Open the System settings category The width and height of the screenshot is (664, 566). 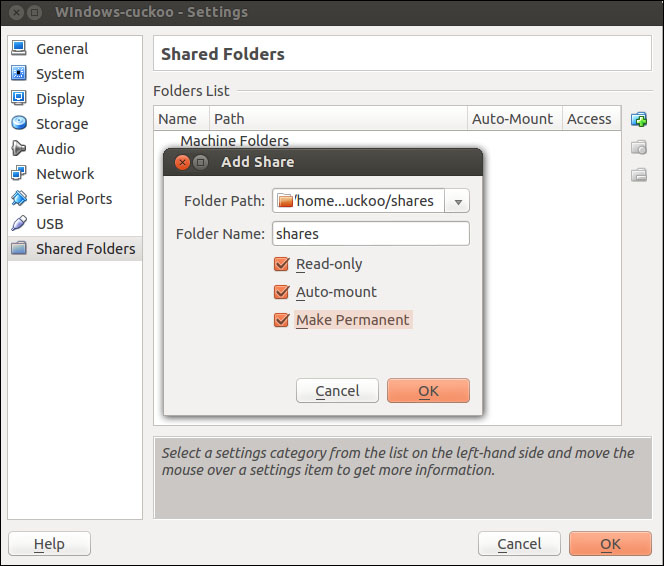click(x=75, y=74)
